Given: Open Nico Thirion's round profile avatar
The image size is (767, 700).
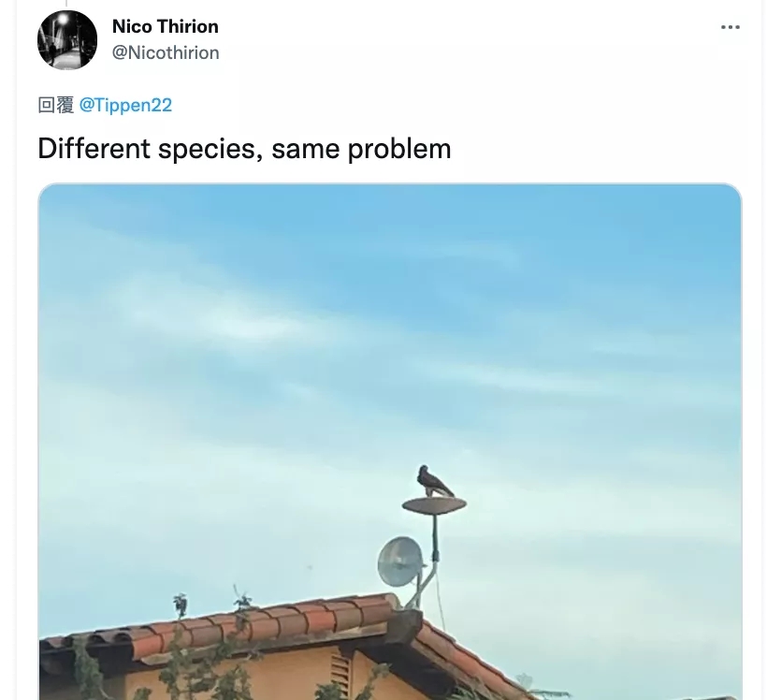Looking at the screenshot, I should click(67, 39).
